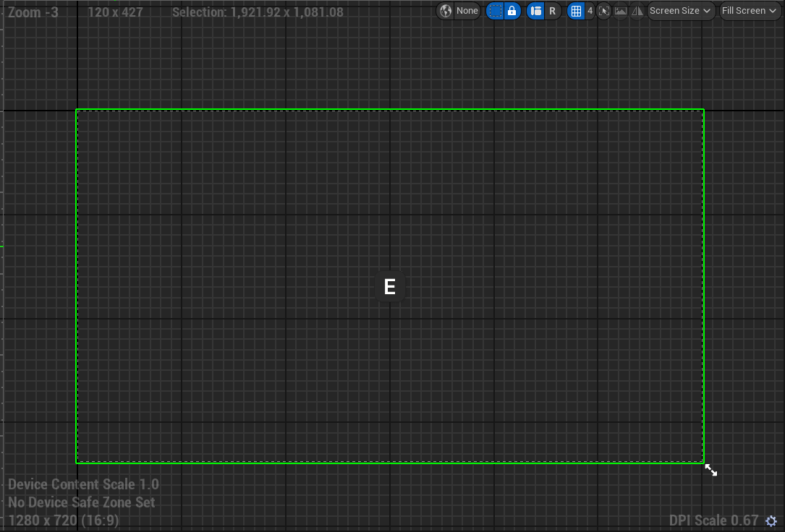Click the preview background image icon
This screenshot has width=785, height=532.
point(620,11)
